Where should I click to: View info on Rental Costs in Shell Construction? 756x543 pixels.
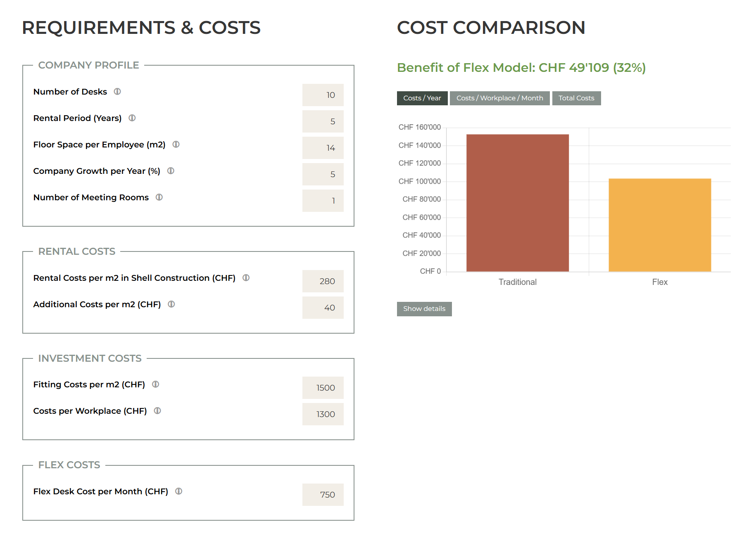click(x=246, y=278)
